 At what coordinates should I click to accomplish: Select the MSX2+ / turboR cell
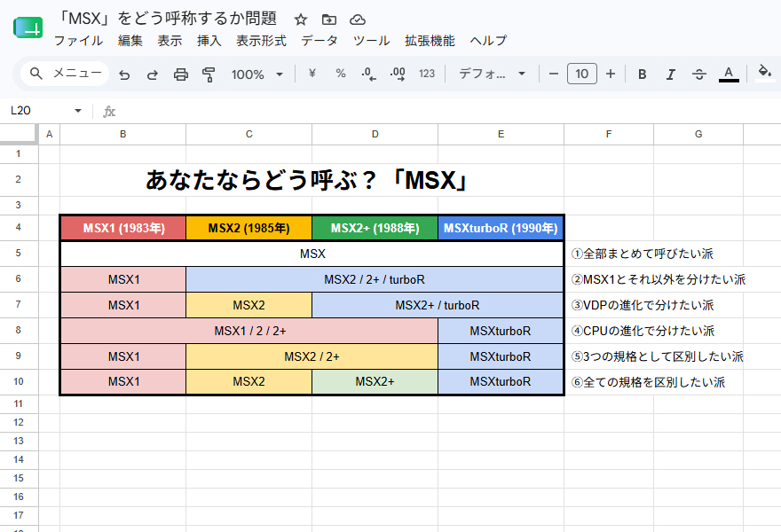tap(438, 305)
